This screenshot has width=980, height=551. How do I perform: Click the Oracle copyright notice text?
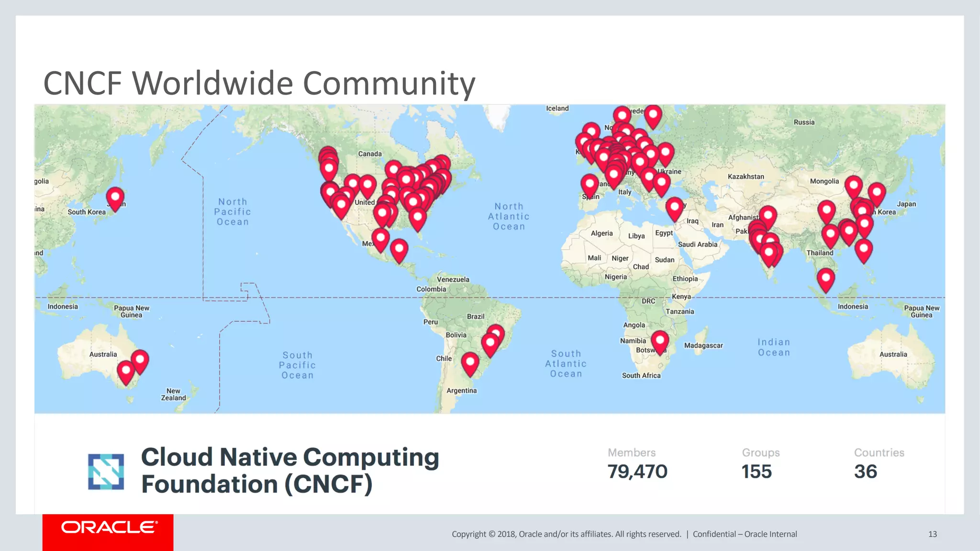point(624,534)
